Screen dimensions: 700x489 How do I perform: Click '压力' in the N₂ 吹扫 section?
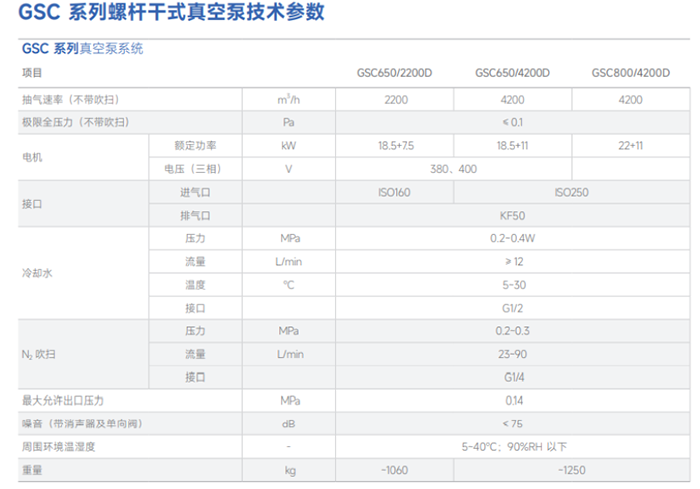point(195,331)
